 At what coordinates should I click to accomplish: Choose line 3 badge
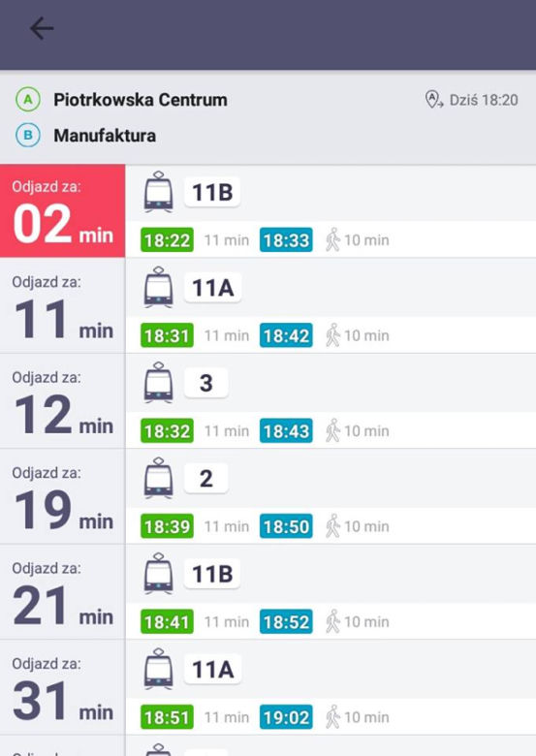(x=206, y=383)
